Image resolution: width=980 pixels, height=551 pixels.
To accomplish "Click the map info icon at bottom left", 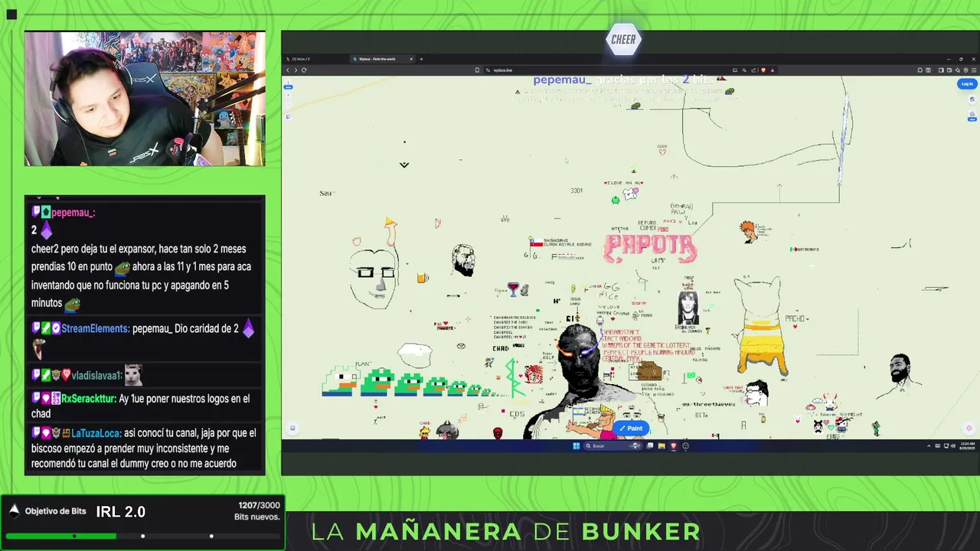I will tap(292, 429).
